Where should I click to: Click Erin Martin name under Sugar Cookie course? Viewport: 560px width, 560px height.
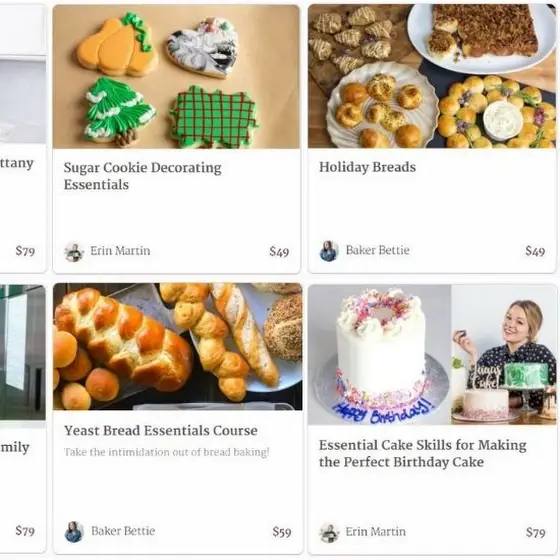[x=120, y=251]
